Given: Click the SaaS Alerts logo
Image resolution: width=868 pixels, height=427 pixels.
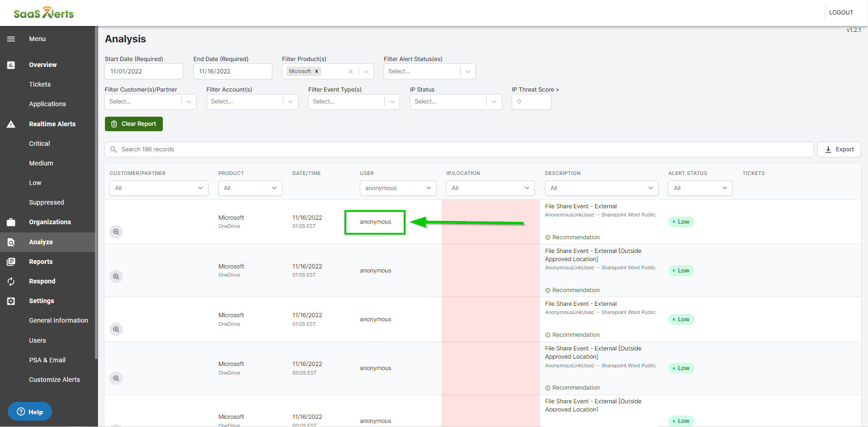Looking at the screenshot, I should pyautogui.click(x=44, y=13).
